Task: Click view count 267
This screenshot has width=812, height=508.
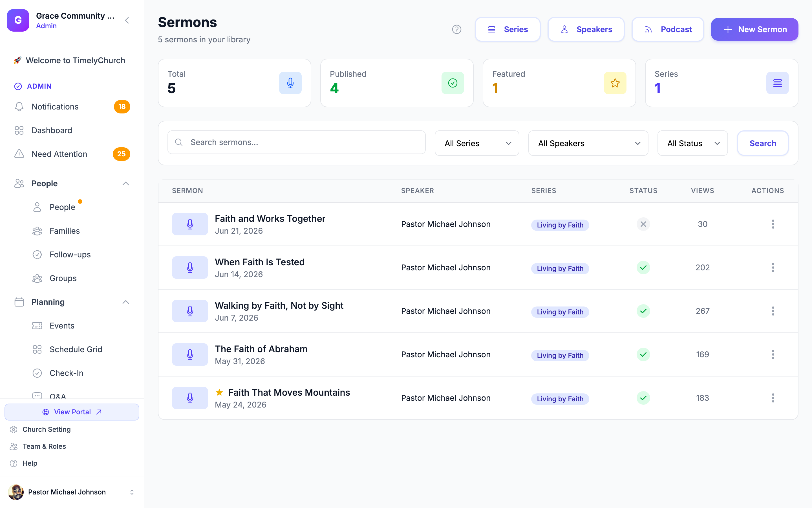Action: pos(703,311)
